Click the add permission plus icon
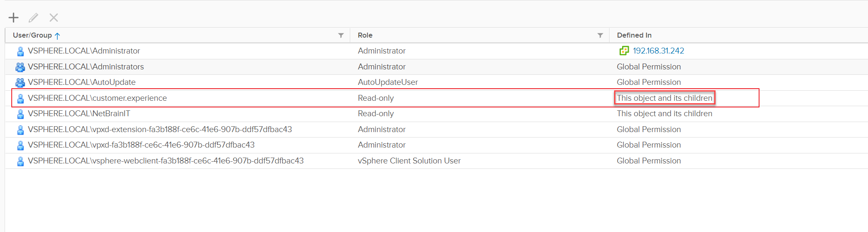The height and width of the screenshot is (232, 868). (x=14, y=18)
